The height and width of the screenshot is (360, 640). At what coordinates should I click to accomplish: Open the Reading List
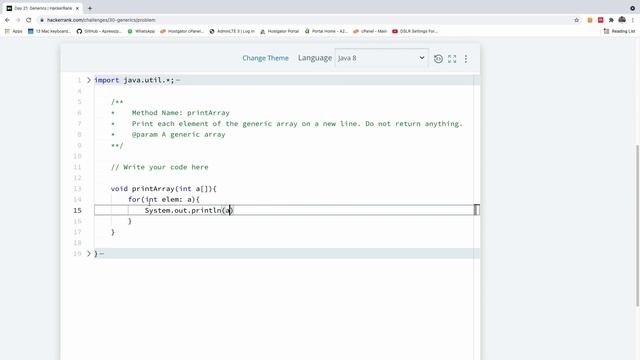619,31
